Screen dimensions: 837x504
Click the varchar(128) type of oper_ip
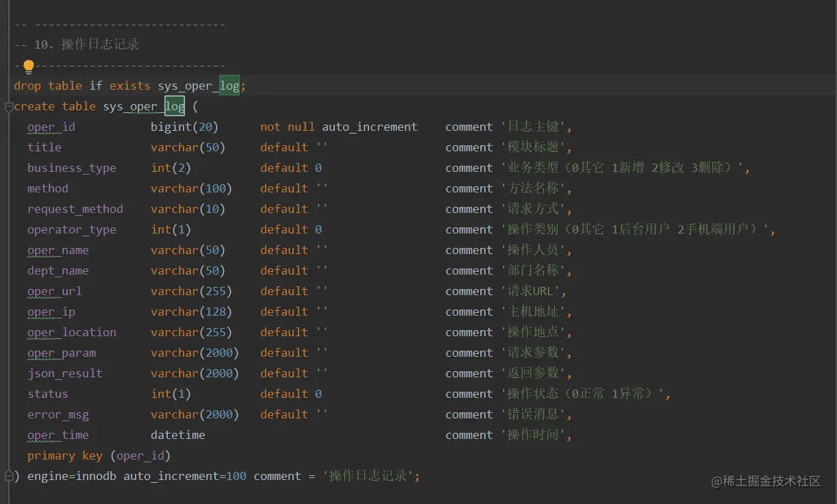[192, 312]
